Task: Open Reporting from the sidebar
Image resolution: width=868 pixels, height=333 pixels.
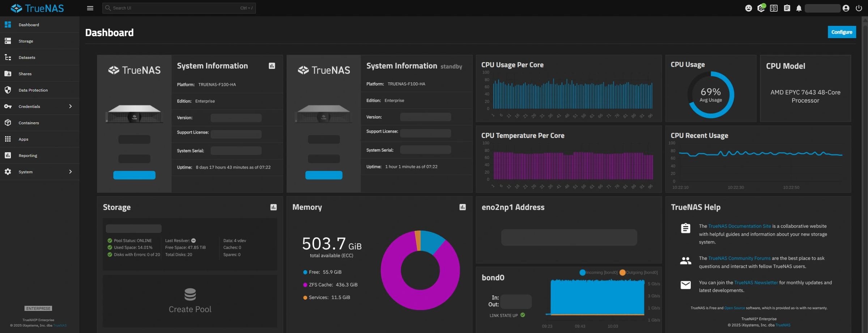Action: [x=28, y=155]
